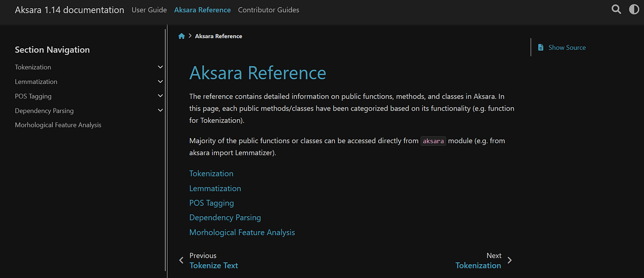Click the previous page left arrow

[x=181, y=261]
